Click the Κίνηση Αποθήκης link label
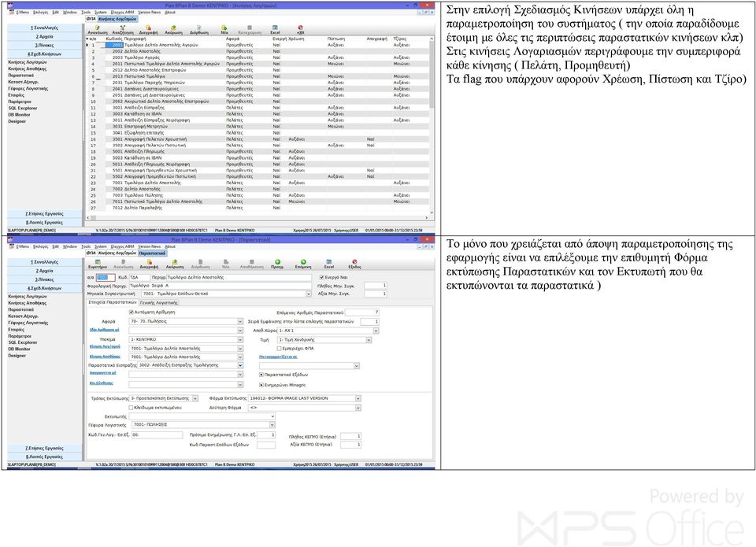 [105, 357]
